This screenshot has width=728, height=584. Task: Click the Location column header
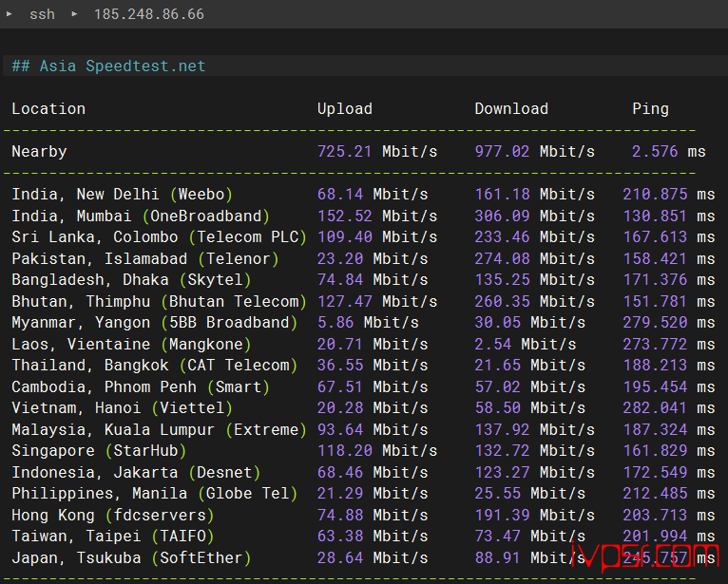48,108
